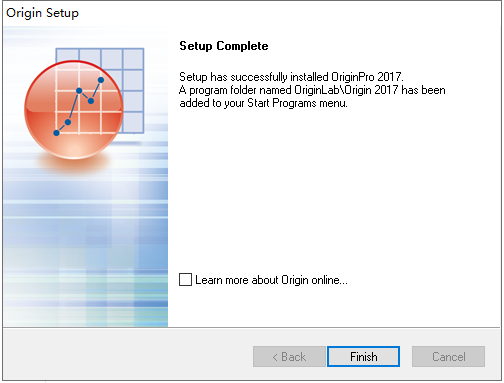Click the OriginLab\Origin 2017 folder name text
This screenshot has width=504, height=383.
click(x=346, y=90)
